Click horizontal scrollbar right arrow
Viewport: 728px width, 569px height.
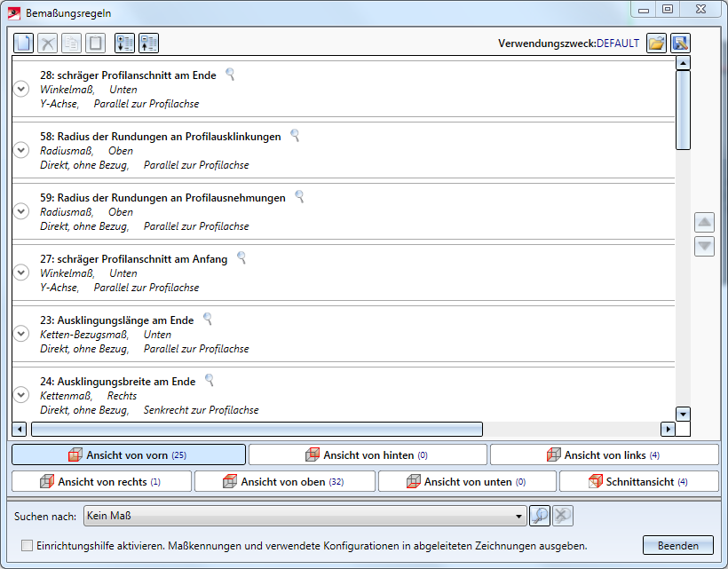click(x=668, y=429)
